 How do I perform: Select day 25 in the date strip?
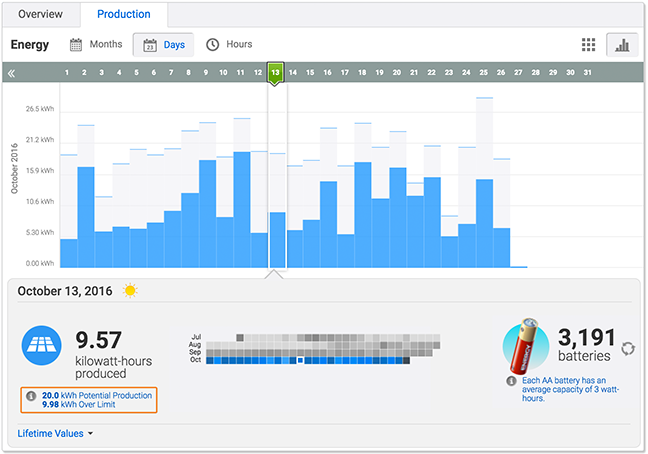[484, 72]
